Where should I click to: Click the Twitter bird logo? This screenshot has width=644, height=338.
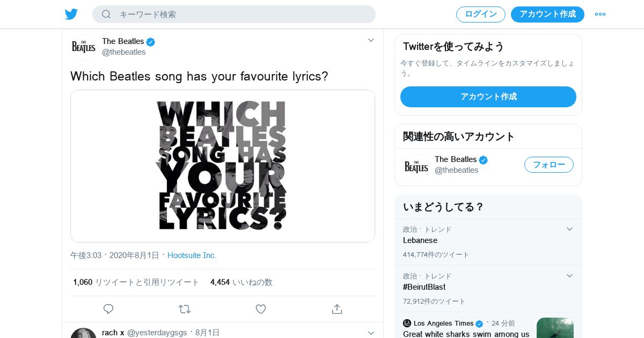71,14
